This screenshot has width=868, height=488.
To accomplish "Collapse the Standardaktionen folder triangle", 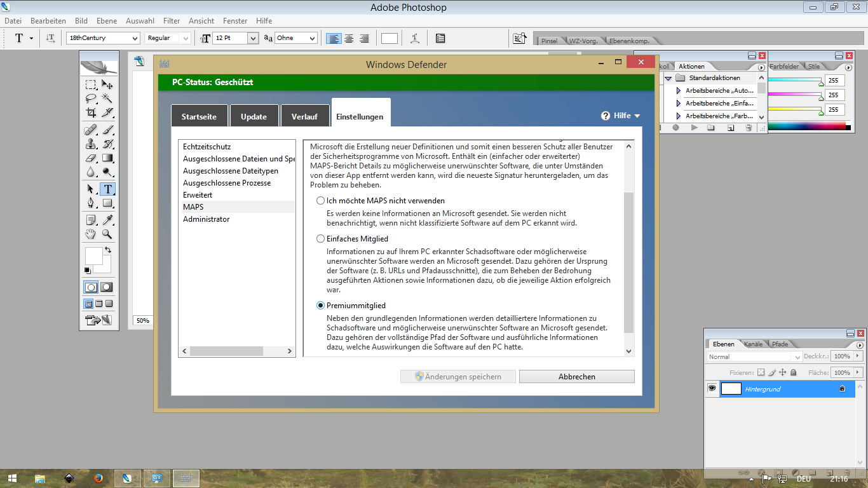I will 668,78.
